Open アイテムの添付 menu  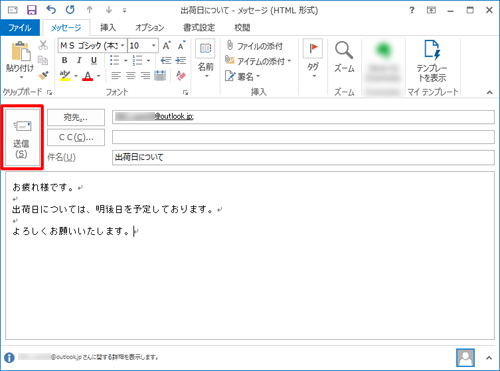click(x=258, y=61)
